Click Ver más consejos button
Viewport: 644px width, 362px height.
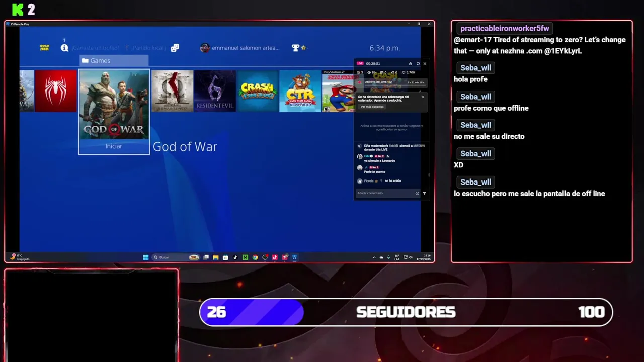tap(372, 107)
